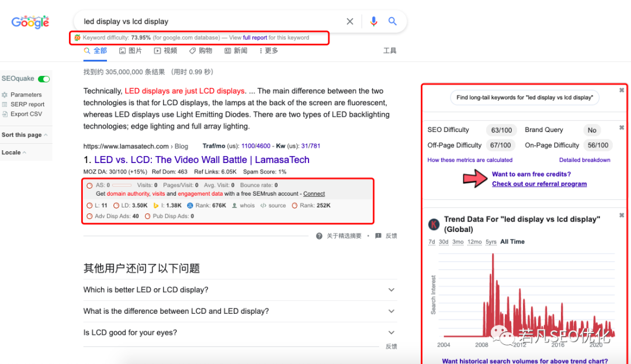The height and width of the screenshot is (364, 631).
Task: Expand What is the difference between LCD and LED
Action: pos(240,311)
